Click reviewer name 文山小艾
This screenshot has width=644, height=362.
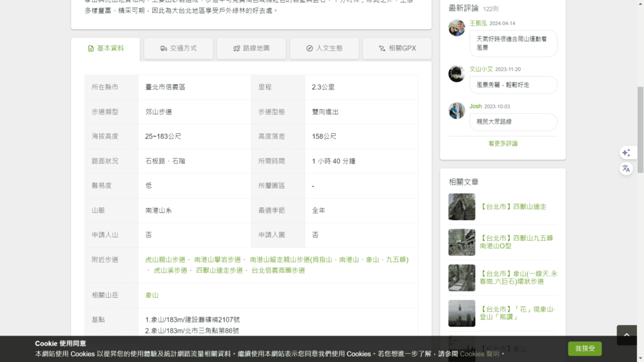coord(481,69)
